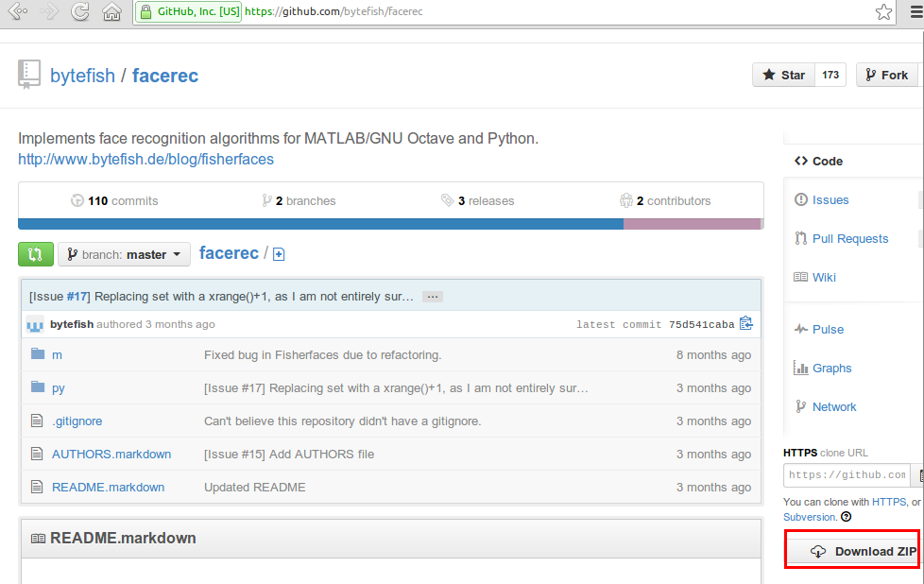Switch clone method to HTTPS link
Screen dimensions: 924x584
point(889,502)
